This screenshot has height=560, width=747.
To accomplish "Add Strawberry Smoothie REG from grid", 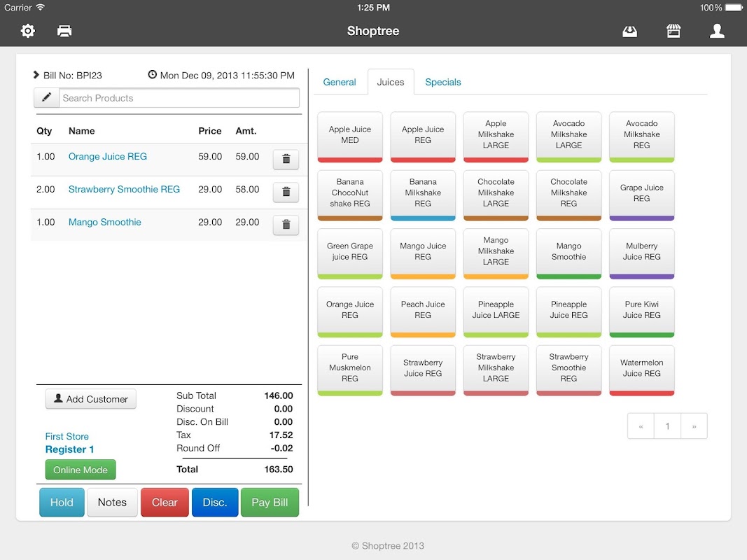I will [x=568, y=370].
